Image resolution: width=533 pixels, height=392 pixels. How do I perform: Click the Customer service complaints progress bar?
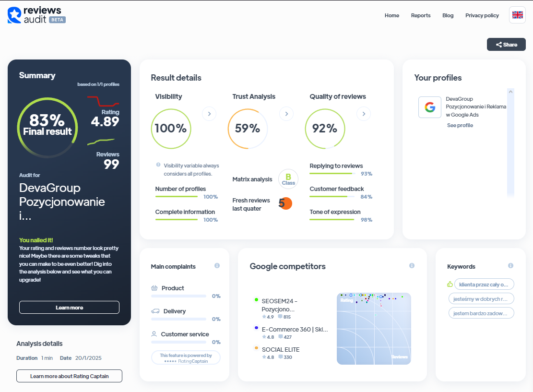(178, 342)
